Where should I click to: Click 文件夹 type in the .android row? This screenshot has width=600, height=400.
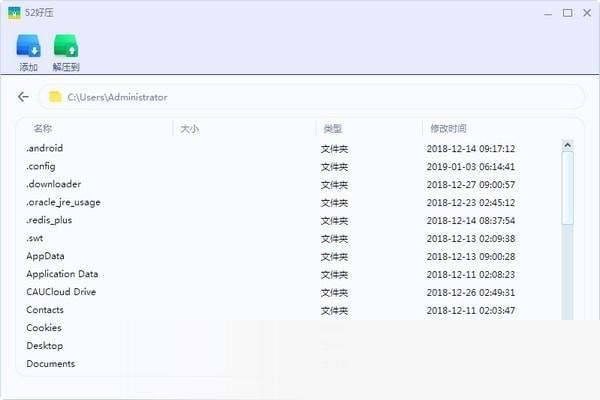point(334,149)
